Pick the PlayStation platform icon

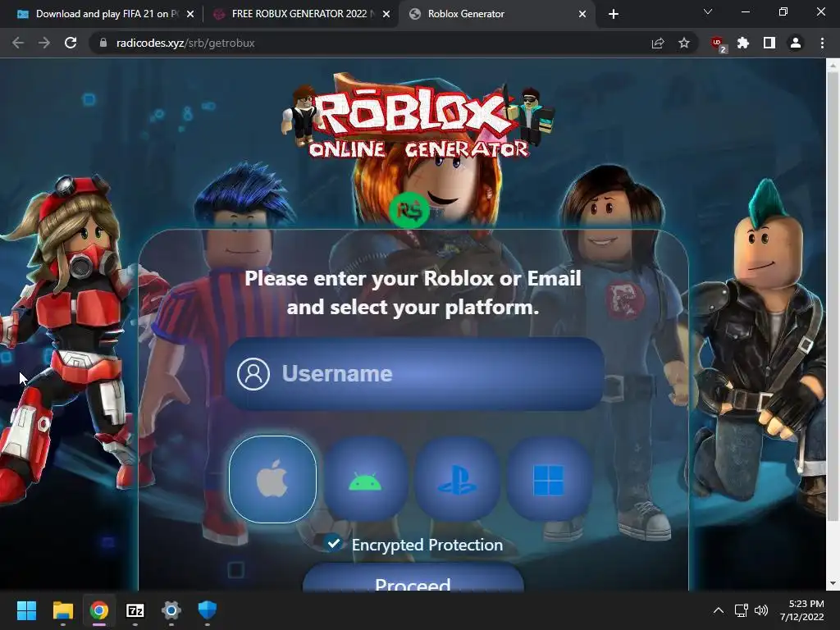click(457, 479)
